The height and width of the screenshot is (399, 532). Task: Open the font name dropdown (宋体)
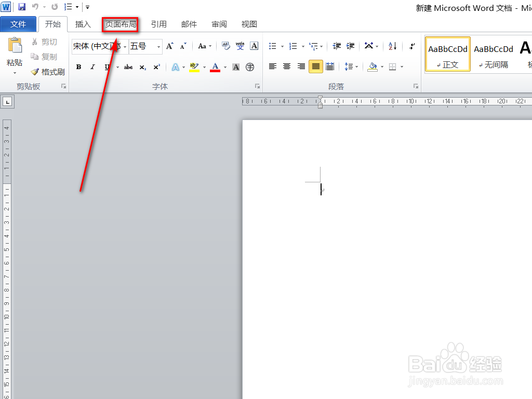(125, 46)
